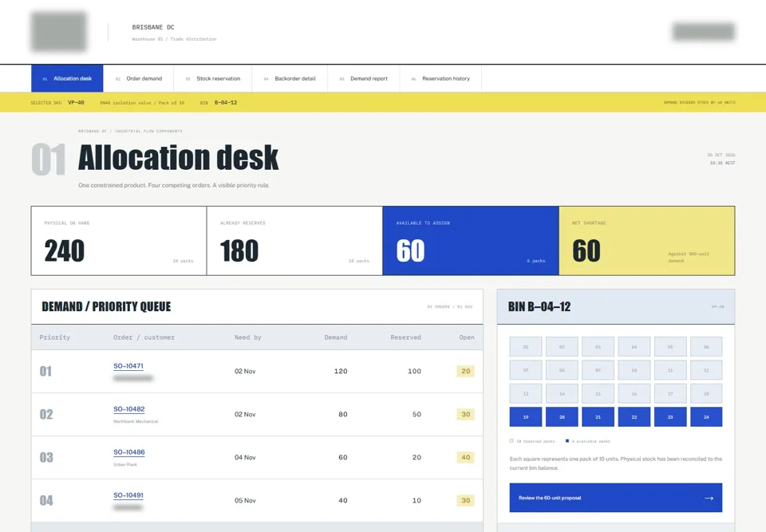
Task: Click SKU code VP-40 in yellow bar
Action: tap(76, 103)
